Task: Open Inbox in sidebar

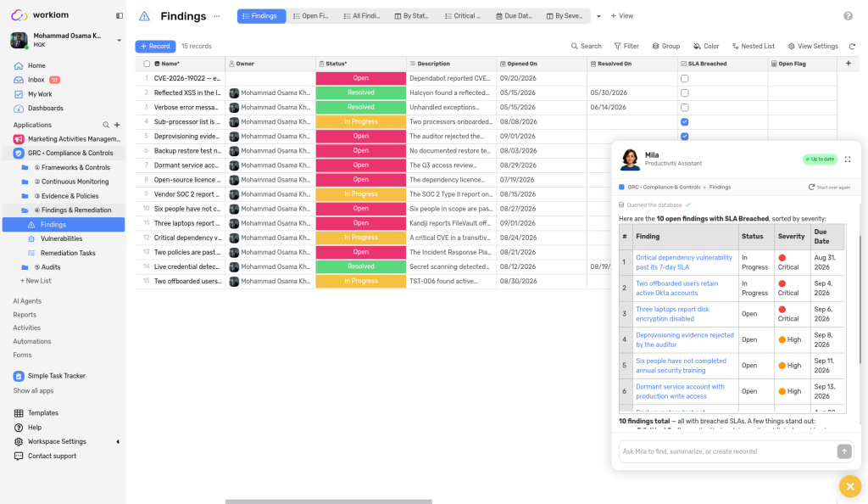Action: 36,80
